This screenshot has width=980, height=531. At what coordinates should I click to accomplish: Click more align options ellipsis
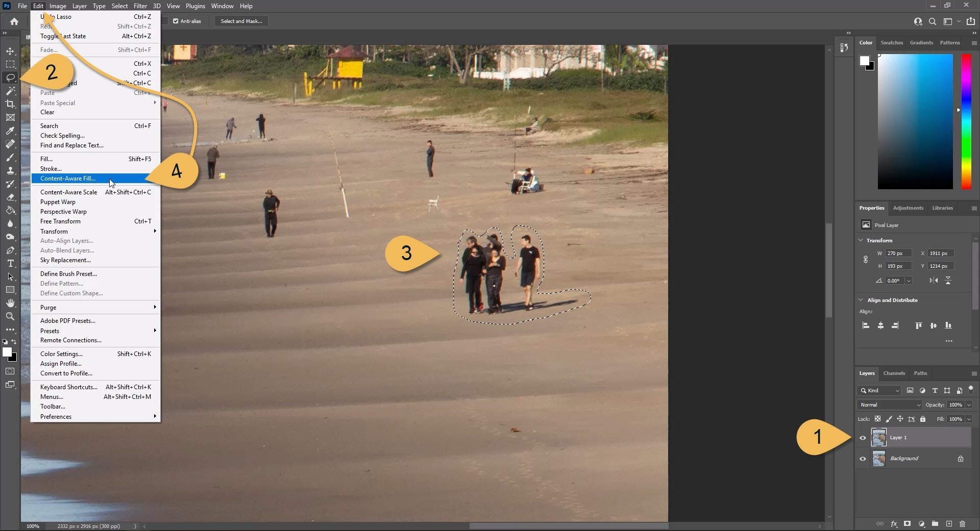tap(949, 341)
